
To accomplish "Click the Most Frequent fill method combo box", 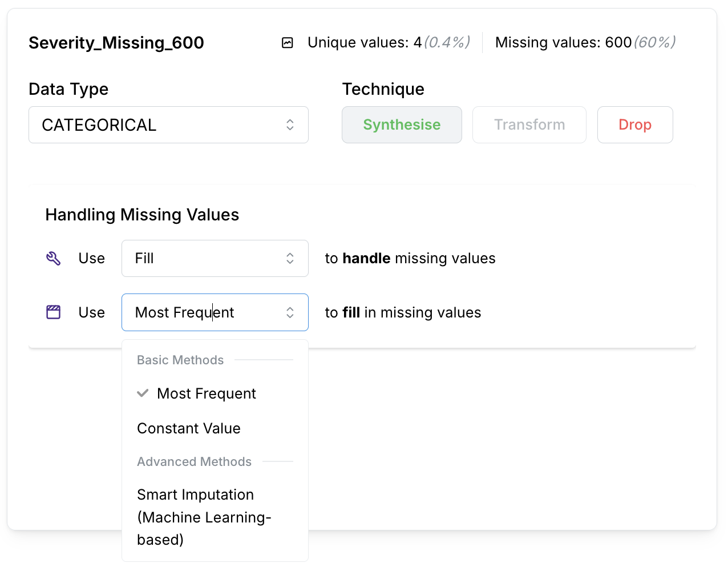I will (215, 312).
